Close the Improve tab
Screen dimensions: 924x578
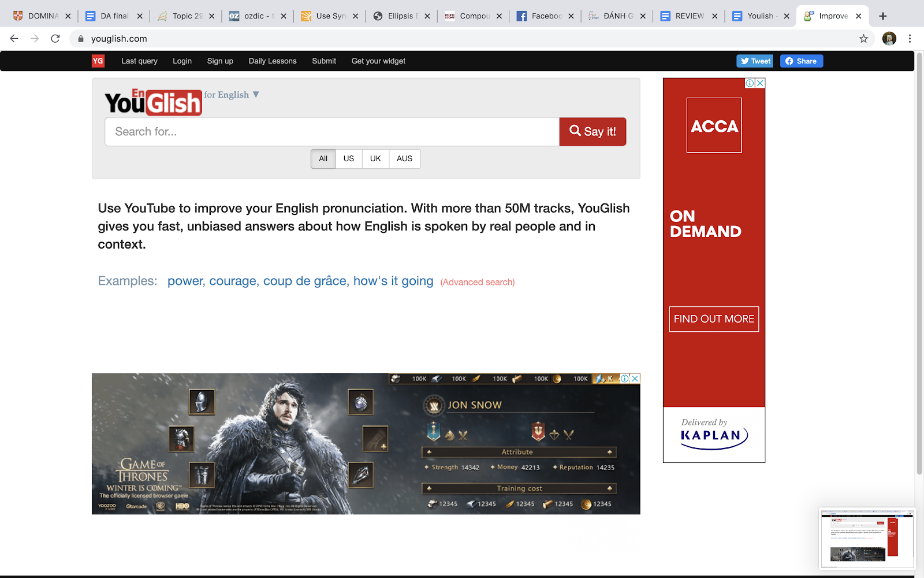point(859,16)
